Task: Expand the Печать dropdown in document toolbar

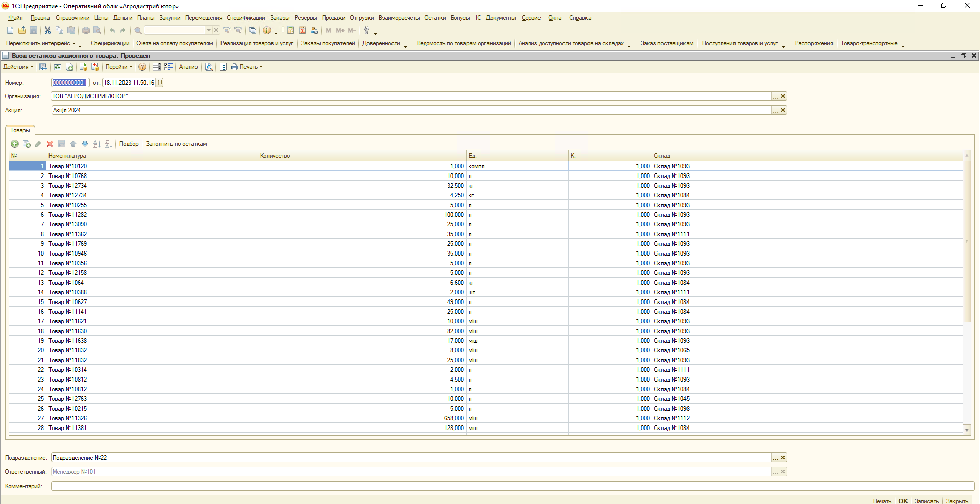Action: pos(247,67)
